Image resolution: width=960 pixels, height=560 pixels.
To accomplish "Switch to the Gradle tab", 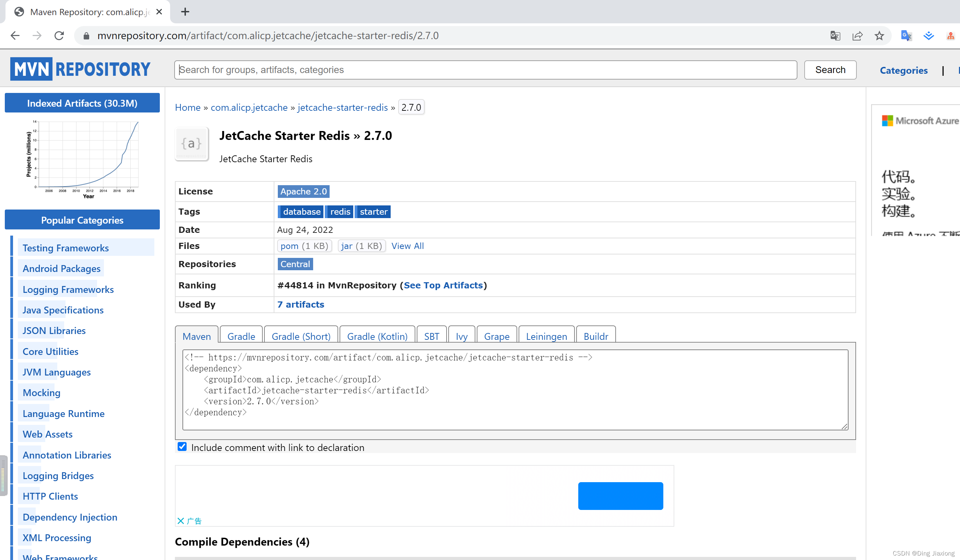I will (x=241, y=336).
